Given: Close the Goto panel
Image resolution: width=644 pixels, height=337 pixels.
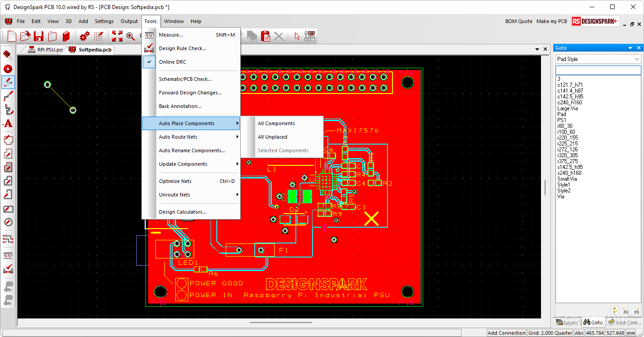Looking at the screenshot, I should [639, 48].
